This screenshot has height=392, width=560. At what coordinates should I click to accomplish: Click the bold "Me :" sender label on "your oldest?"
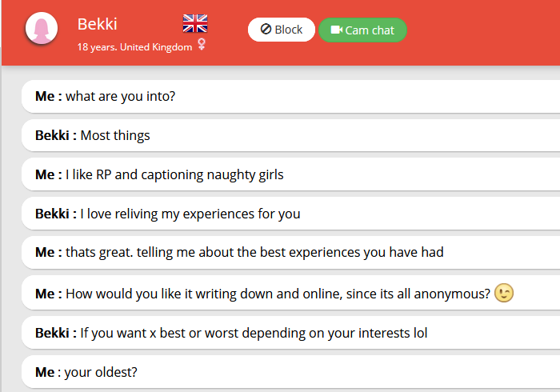pos(48,371)
